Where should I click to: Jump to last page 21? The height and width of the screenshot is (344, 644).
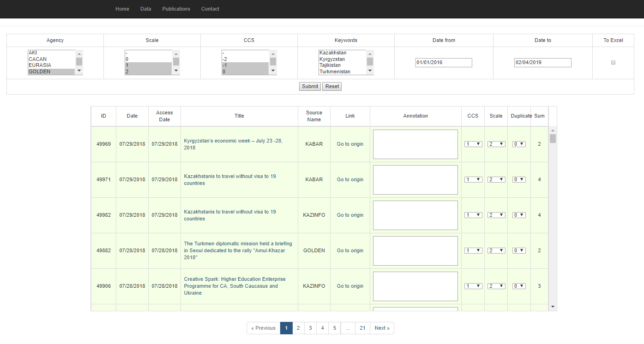[362, 328]
